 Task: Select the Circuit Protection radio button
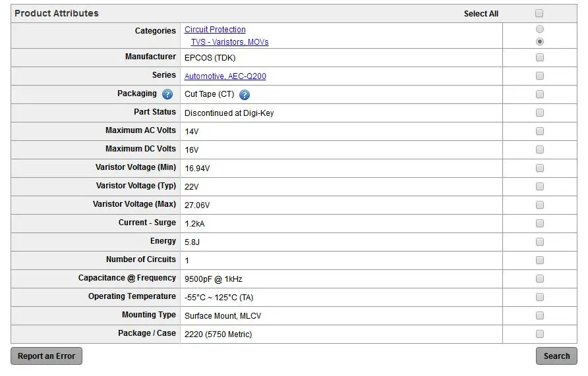[540, 29]
